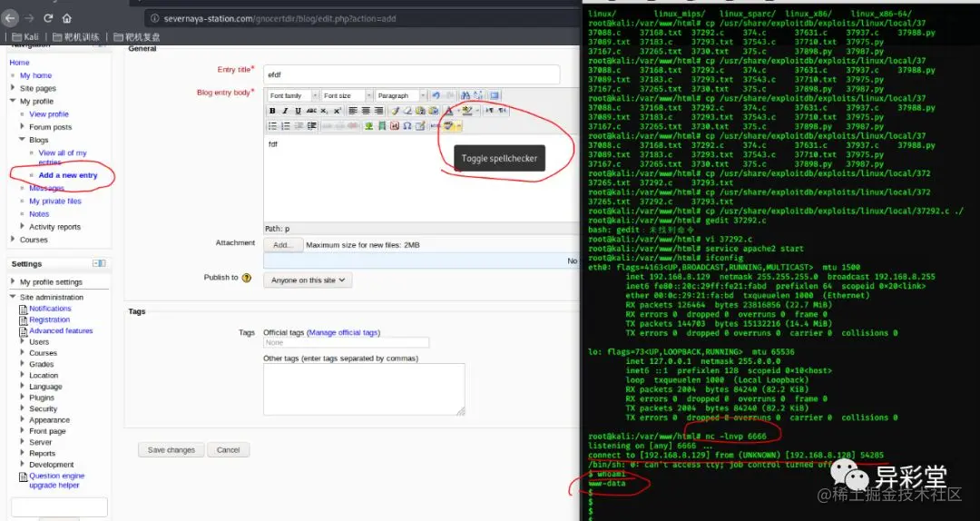Click the browser back arrow

(x=11, y=18)
